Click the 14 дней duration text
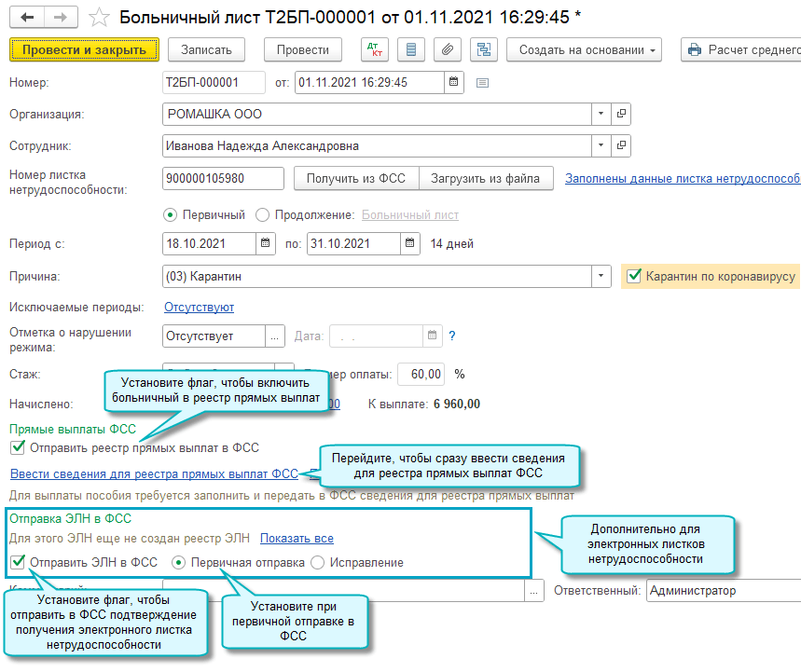The height and width of the screenshot is (672, 801). click(451, 243)
